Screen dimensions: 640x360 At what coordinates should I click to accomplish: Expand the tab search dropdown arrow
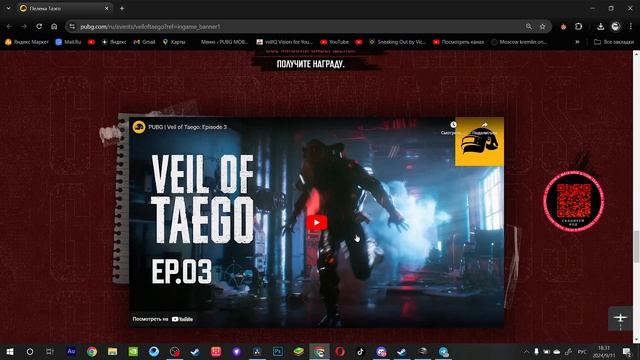pyautogui.click(x=8, y=8)
